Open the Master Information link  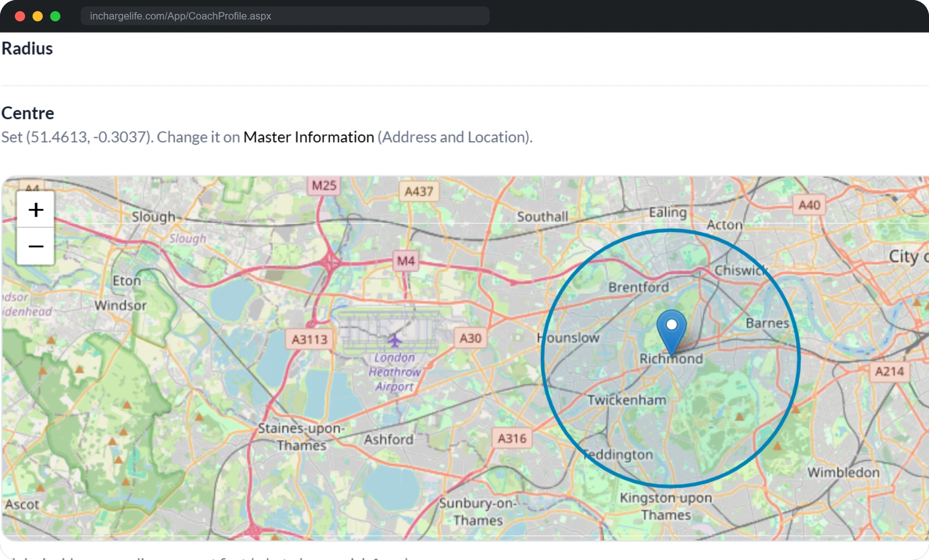point(309,137)
